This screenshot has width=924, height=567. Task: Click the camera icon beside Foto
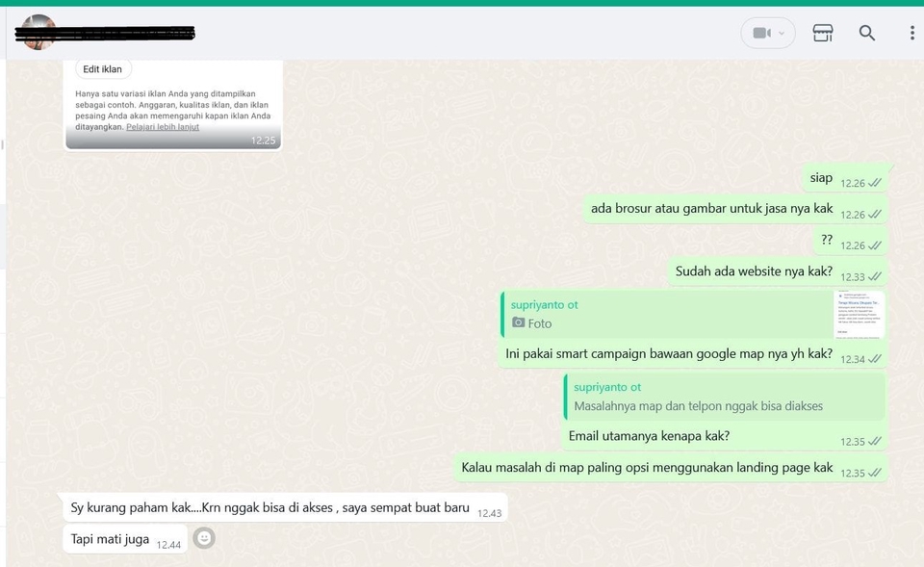(x=518, y=322)
